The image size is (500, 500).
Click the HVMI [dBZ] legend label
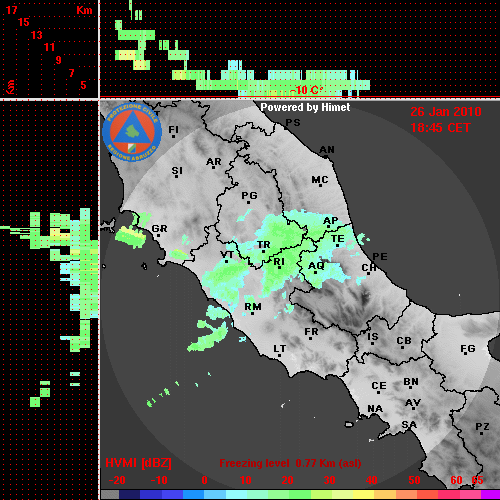point(138,463)
